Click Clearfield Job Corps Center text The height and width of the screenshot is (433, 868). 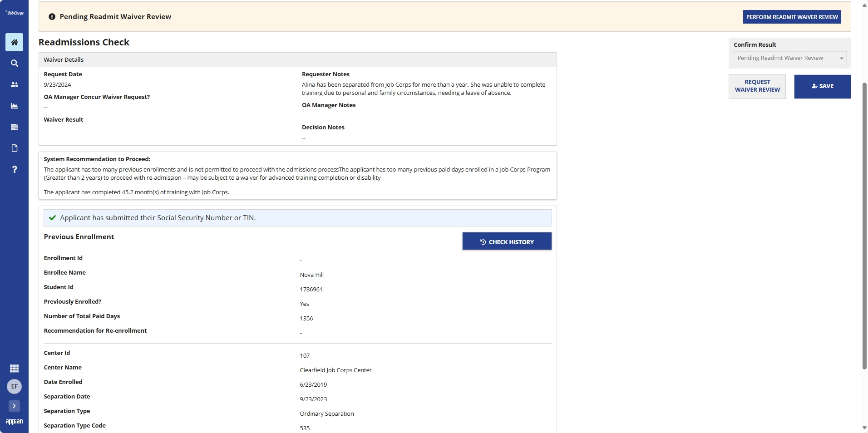coord(335,370)
